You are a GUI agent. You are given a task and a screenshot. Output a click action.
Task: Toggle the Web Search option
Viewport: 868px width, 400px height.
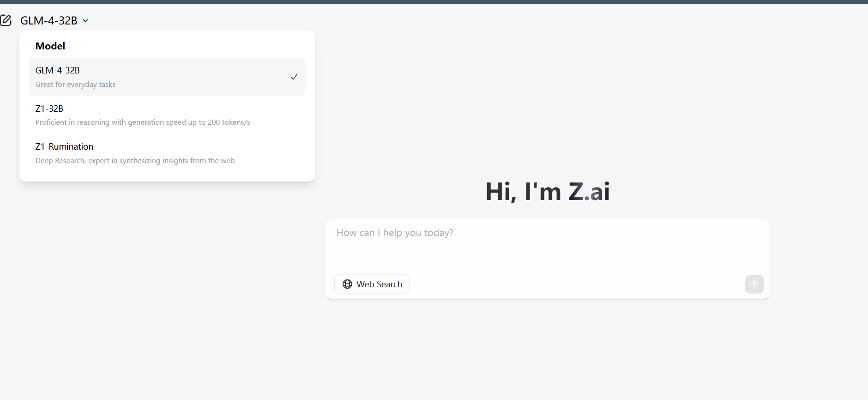tap(372, 284)
